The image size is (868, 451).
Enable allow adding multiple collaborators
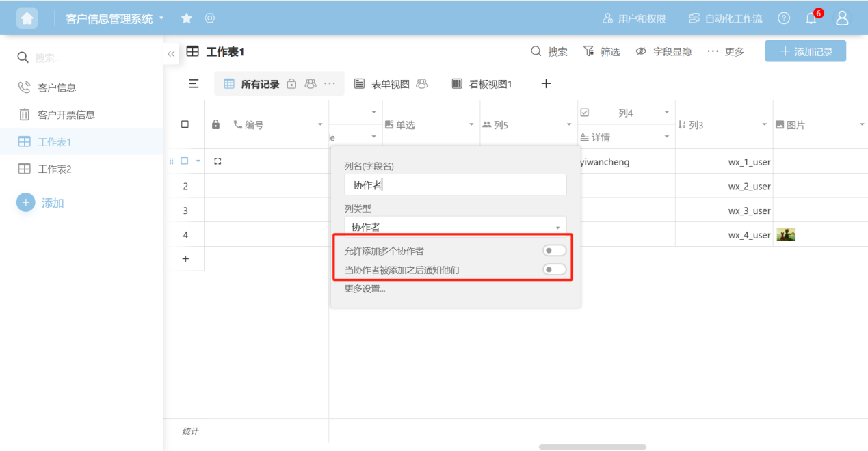[x=554, y=251]
